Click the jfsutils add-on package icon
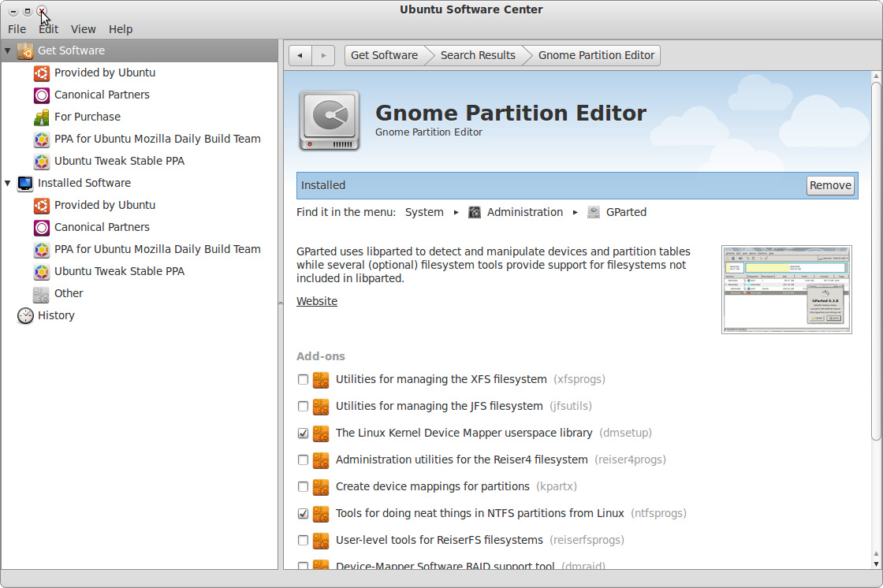The image size is (883, 588). (x=321, y=407)
